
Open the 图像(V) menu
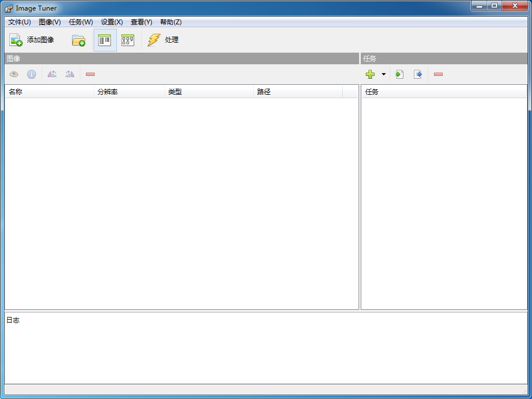(49, 22)
